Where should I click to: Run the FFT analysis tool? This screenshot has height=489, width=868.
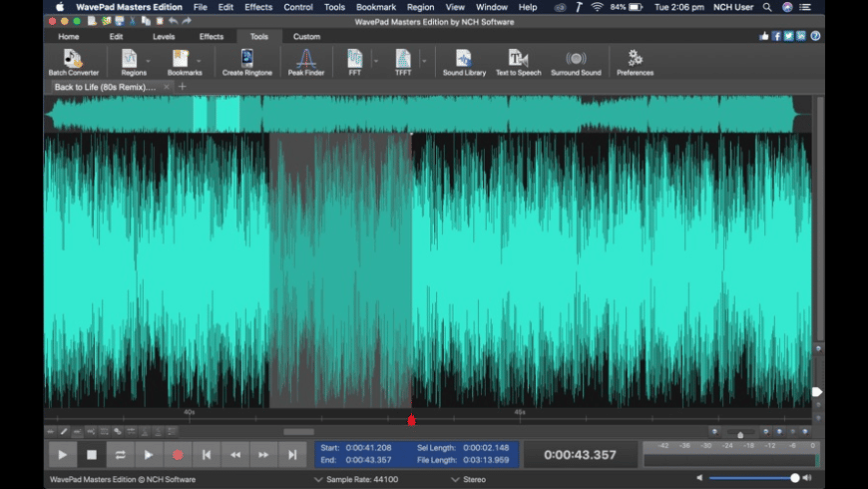(355, 62)
